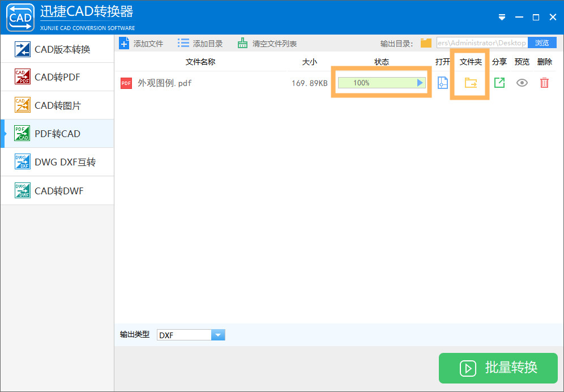Image resolution: width=564 pixels, height=392 pixels.
Task: Click the 文件名称 column header
Action: 200,62
